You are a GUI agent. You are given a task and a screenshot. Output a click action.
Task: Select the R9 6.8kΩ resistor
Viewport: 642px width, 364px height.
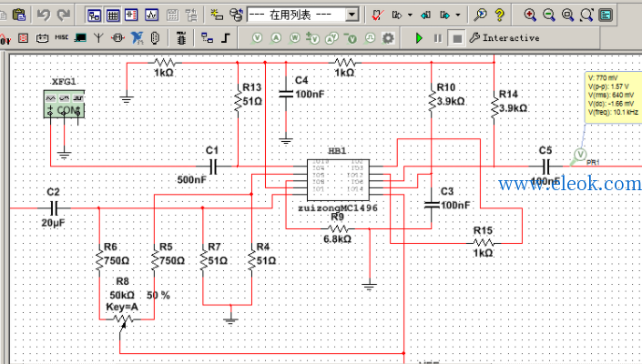coord(338,228)
